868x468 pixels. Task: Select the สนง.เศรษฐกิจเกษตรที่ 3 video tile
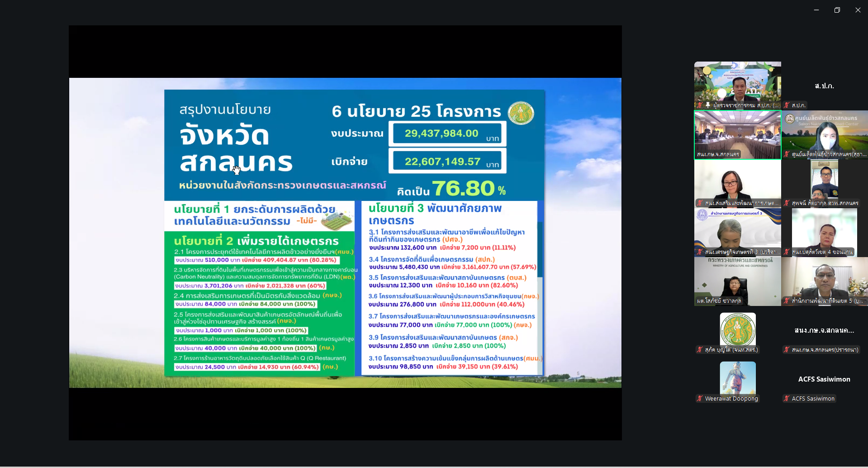point(738,233)
